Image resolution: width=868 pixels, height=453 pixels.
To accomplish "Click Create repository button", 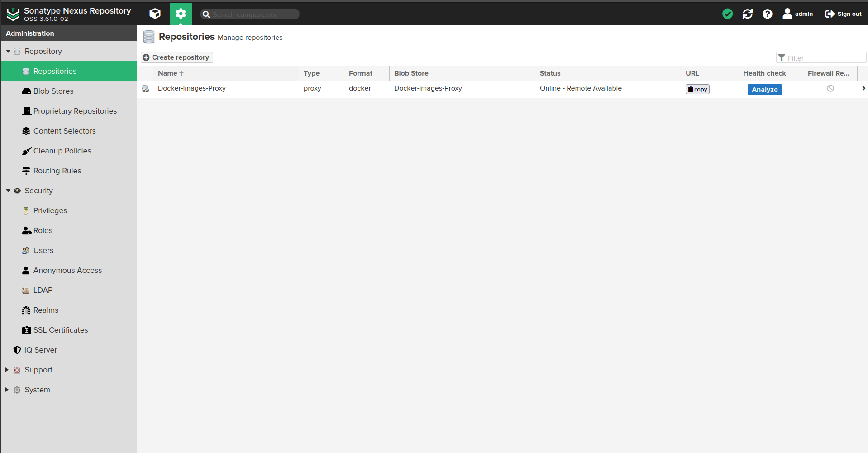I will pos(176,57).
